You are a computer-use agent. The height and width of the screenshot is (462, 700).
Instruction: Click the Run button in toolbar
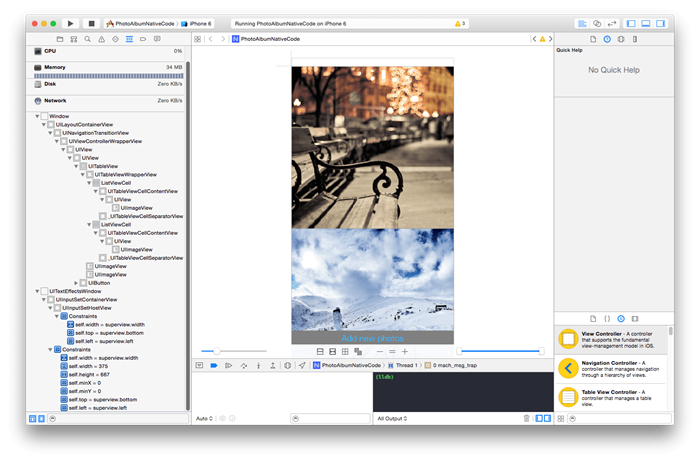[x=70, y=22]
